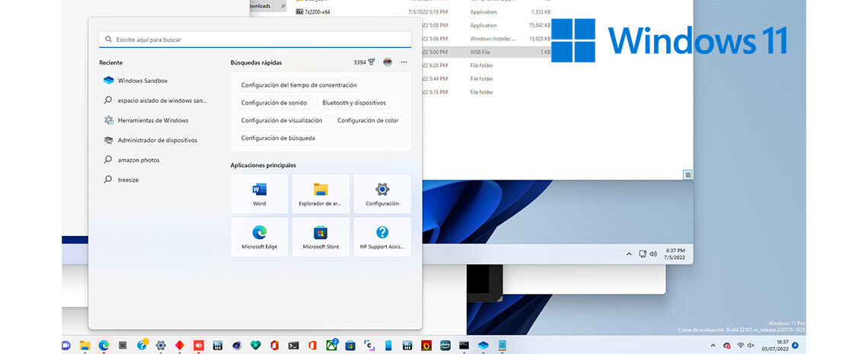868x354 pixels.
Task: Click the 'Configuración de búsqueda' chip
Action: pyautogui.click(x=278, y=139)
